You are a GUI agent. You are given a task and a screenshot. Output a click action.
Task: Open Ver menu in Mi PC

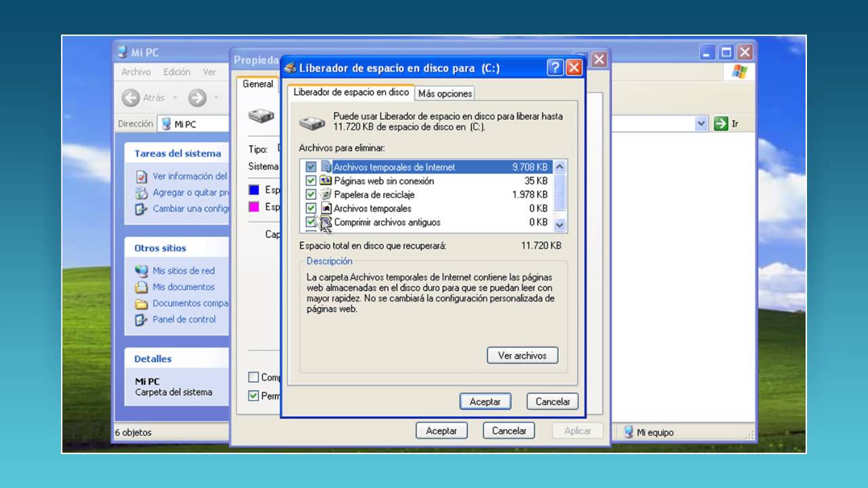210,72
